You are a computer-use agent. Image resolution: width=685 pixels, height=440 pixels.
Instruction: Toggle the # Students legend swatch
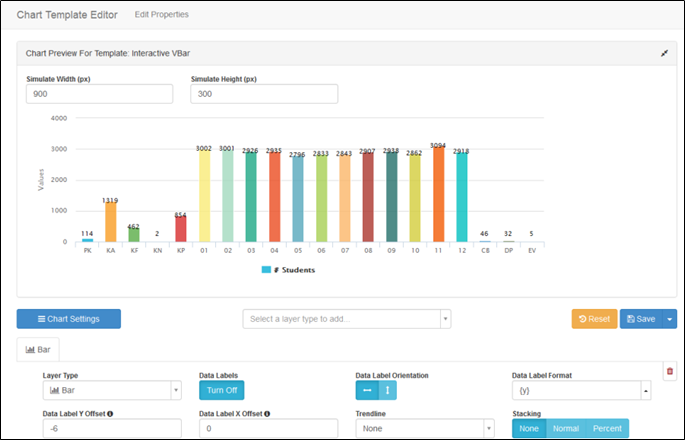(x=266, y=270)
